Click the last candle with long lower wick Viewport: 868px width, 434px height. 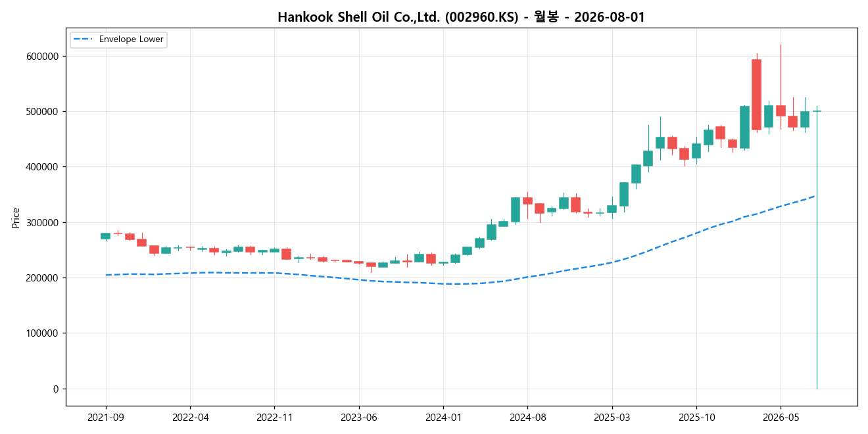(817, 247)
